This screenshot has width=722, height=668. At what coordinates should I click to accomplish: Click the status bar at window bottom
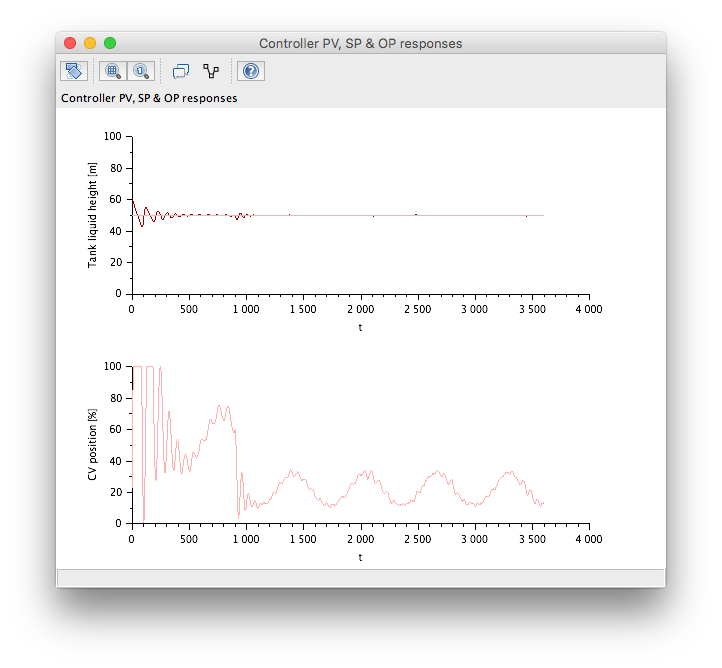click(x=361, y=578)
